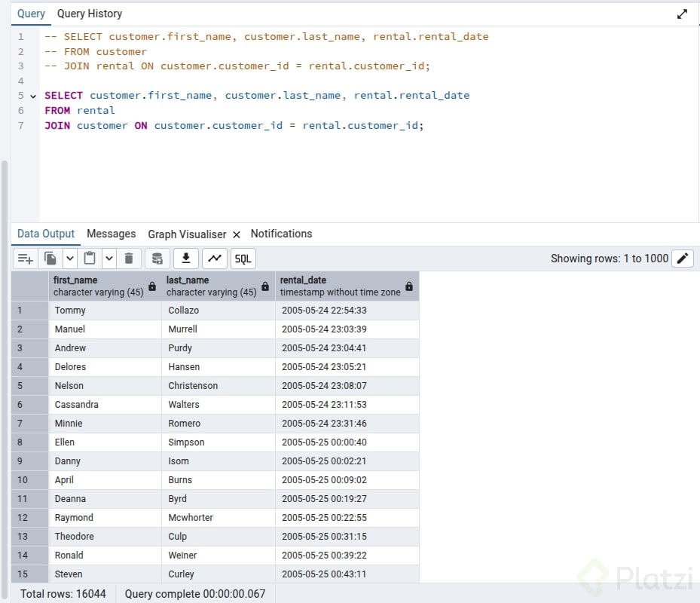The width and height of the screenshot is (700, 603).
Task: Click the Save data changes icon
Action: [157, 259]
